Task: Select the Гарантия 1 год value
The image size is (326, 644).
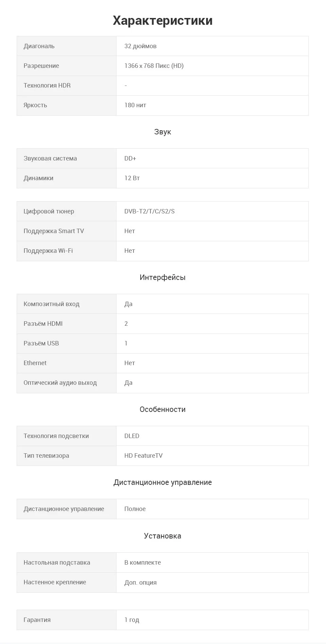Action: click(132, 620)
